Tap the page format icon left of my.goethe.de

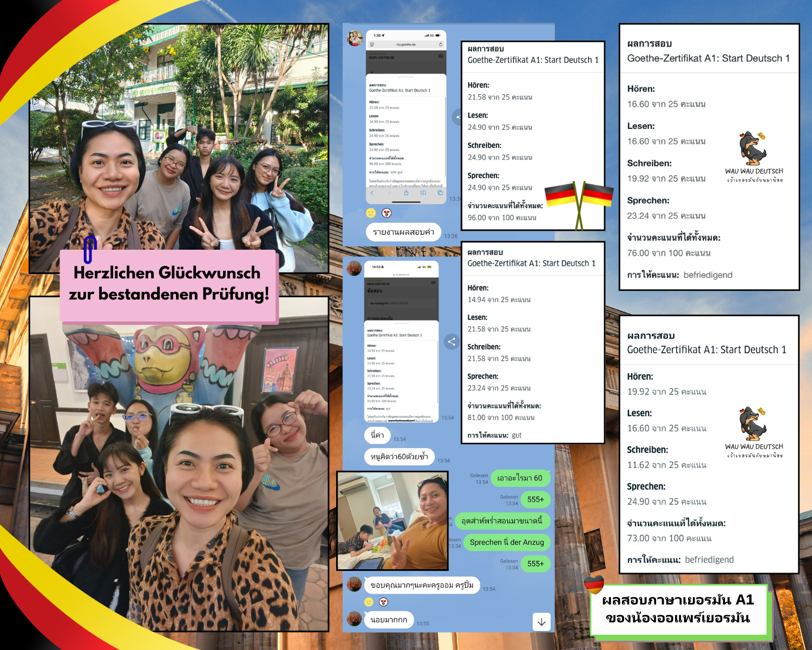click(372, 44)
